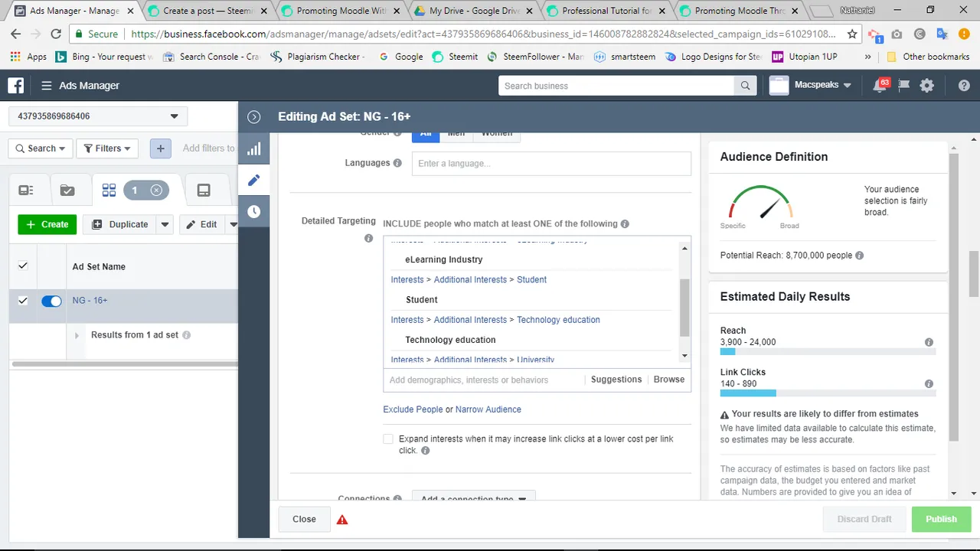
Task: Click the red warning triangle icon
Action: pos(342,520)
